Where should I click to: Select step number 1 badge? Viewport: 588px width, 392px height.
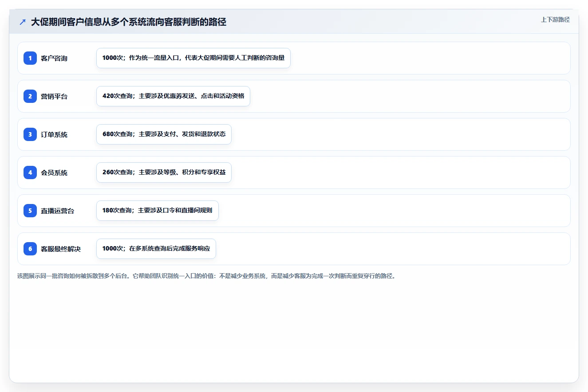pos(30,58)
